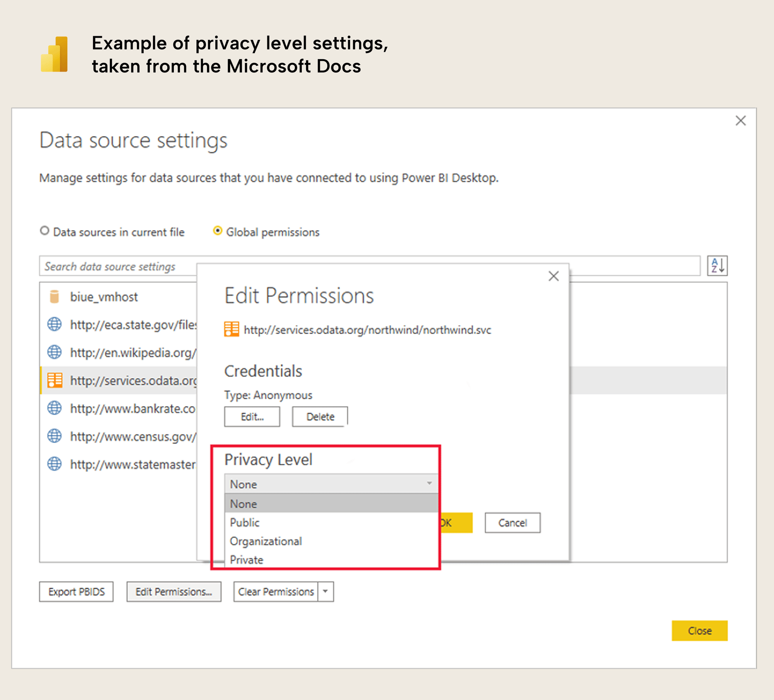Click the Edit Permissions... button
This screenshot has width=774, height=700.
coord(174,592)
